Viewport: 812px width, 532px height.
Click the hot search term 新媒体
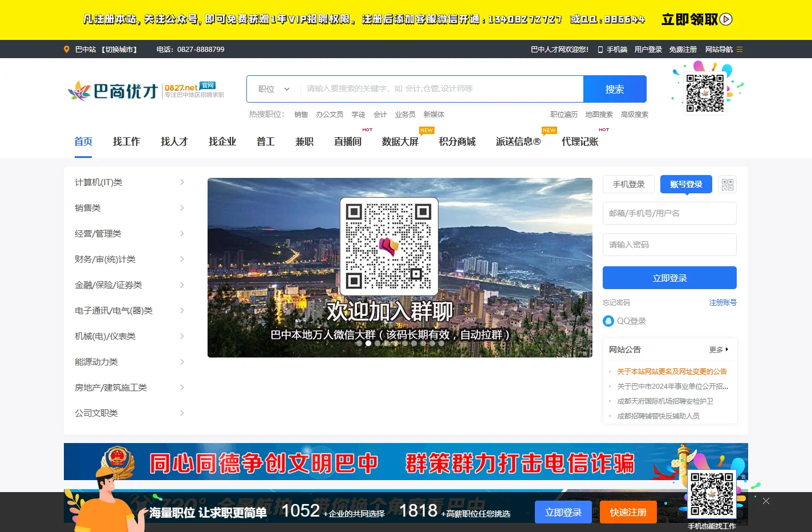434,115
